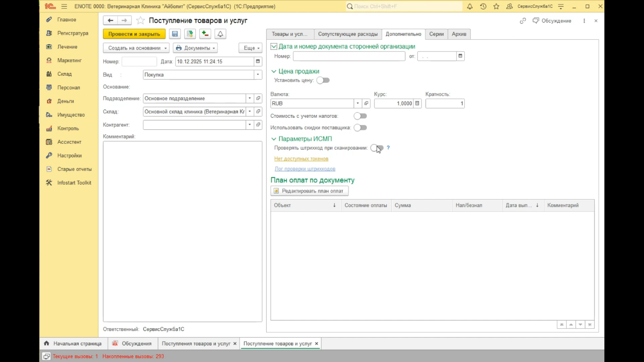Open the Склад section in the sidebar
Viewport: 644px width, 362px height.
point(64,74)
